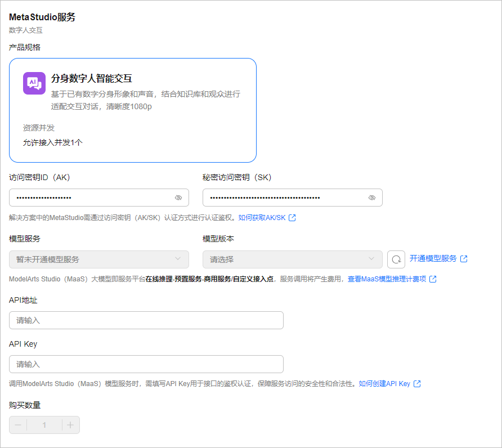Click external link icon beside 如何创建API Key

coord(417,384)
